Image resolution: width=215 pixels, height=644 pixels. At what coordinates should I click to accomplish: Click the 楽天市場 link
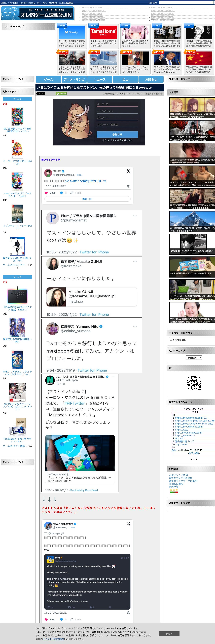click(x=173, y=487)
